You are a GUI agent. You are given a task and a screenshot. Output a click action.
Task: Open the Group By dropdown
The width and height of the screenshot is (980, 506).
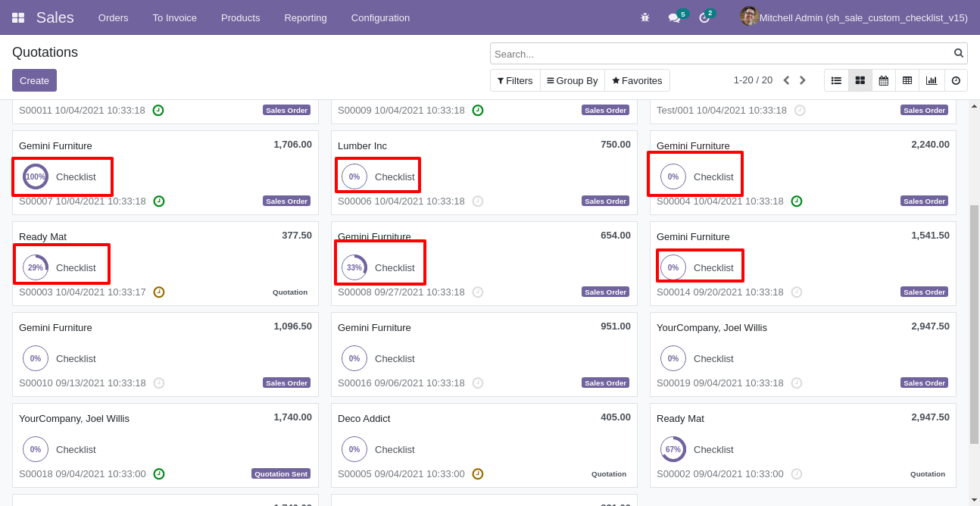pyautogui.click(x=573, y=80)
